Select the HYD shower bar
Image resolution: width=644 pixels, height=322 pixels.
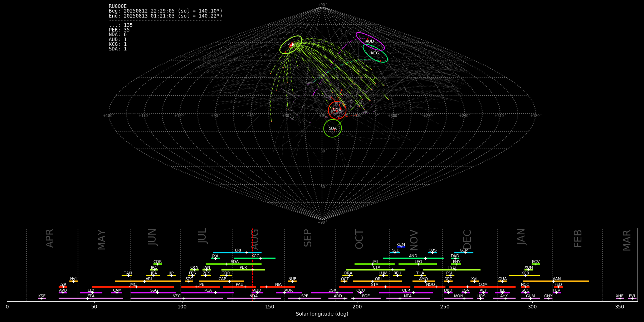pos(452,270)
